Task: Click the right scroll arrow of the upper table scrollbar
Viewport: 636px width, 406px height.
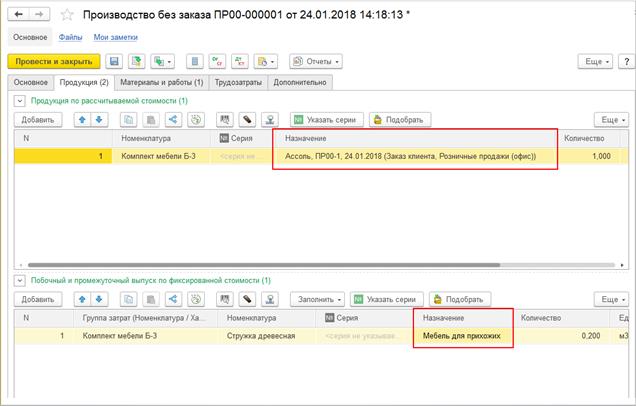Action: (x=622, y=265)
